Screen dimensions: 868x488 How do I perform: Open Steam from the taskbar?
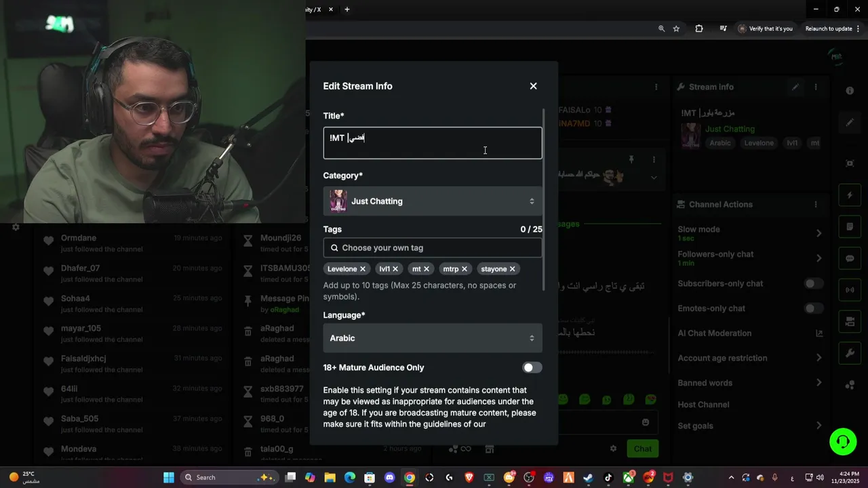click(588, 477)
